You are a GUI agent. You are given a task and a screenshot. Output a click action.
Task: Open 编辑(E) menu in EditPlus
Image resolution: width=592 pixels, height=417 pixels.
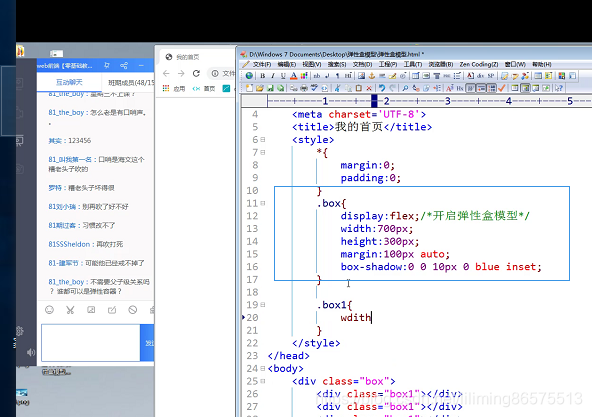tap(287, 65)
